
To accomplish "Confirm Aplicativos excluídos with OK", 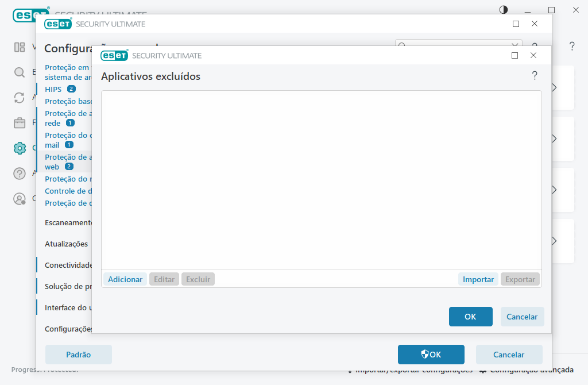I will (471, 317).
